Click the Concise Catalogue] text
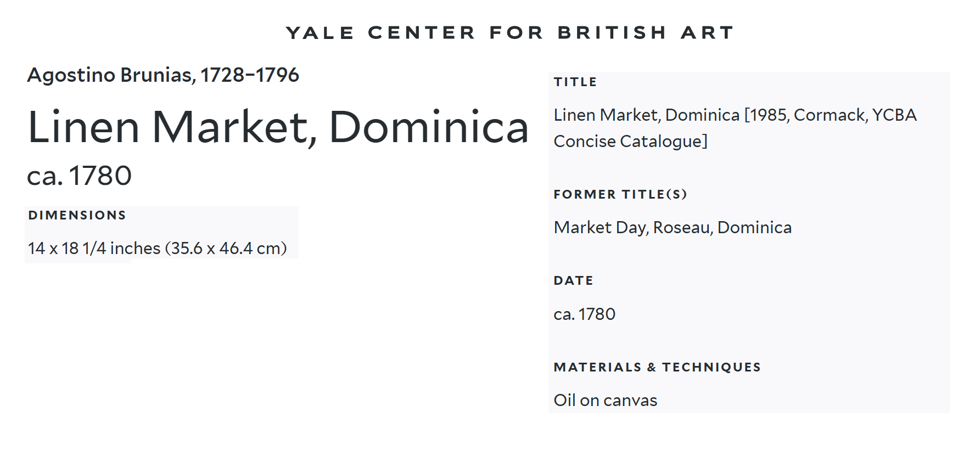 tap(630, 142)
